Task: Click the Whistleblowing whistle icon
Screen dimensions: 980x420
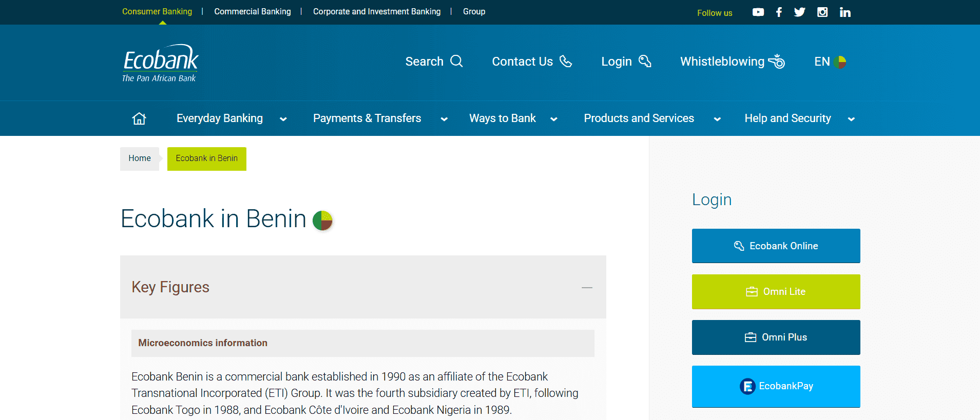Action: (776, 62)
